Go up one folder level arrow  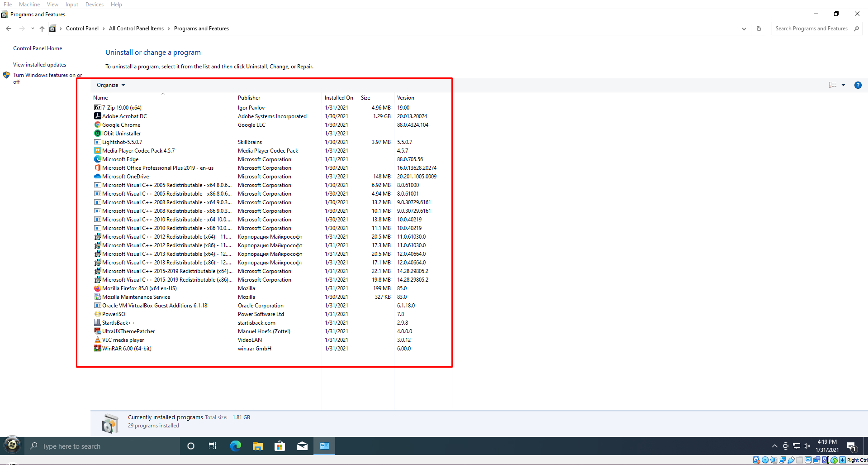point(42,29)
